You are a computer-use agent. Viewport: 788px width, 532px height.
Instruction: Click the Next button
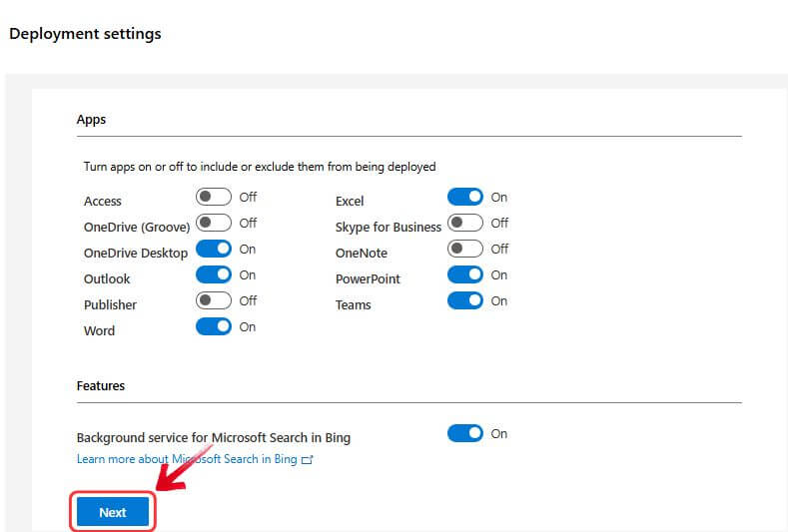pos(112,512)
